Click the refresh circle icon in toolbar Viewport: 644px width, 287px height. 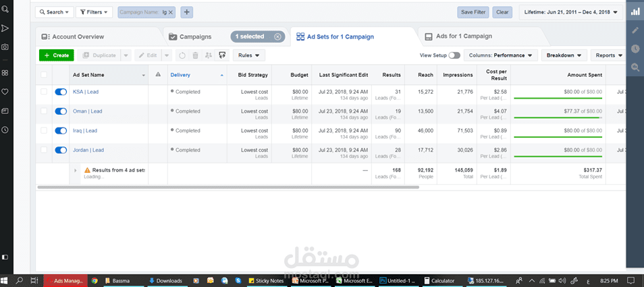[182, 55]
